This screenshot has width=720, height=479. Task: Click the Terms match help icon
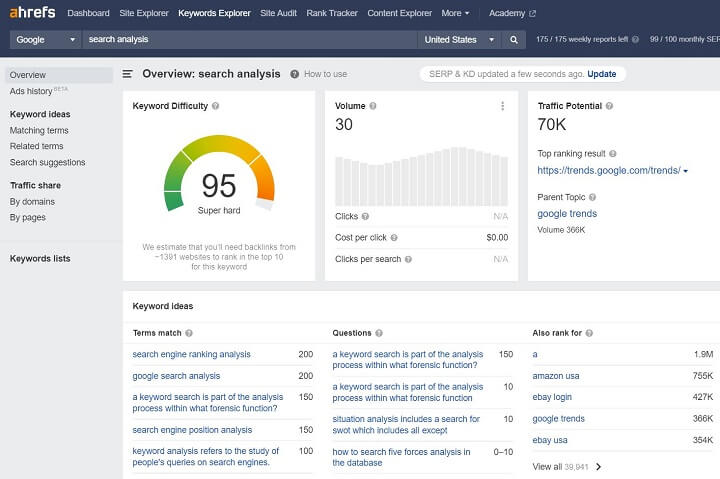189,333
